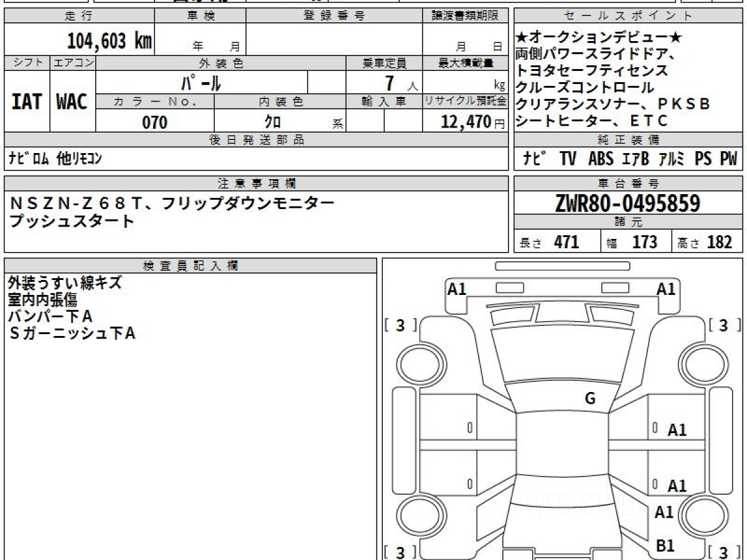Select the 7 人 seating capacity value
Viewport: 747px width, 560px height.
click(402, 83)
